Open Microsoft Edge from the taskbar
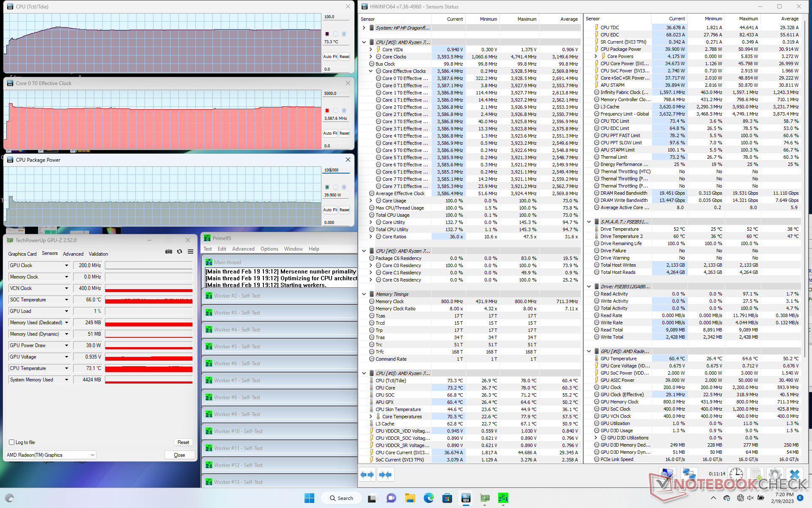The width and height of the screenshot is (812, 508). point(428,498)
